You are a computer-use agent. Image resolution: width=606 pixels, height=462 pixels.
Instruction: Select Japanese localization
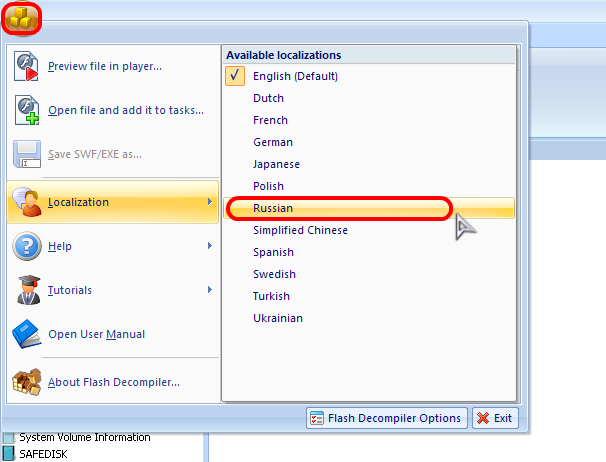(369, 164)
